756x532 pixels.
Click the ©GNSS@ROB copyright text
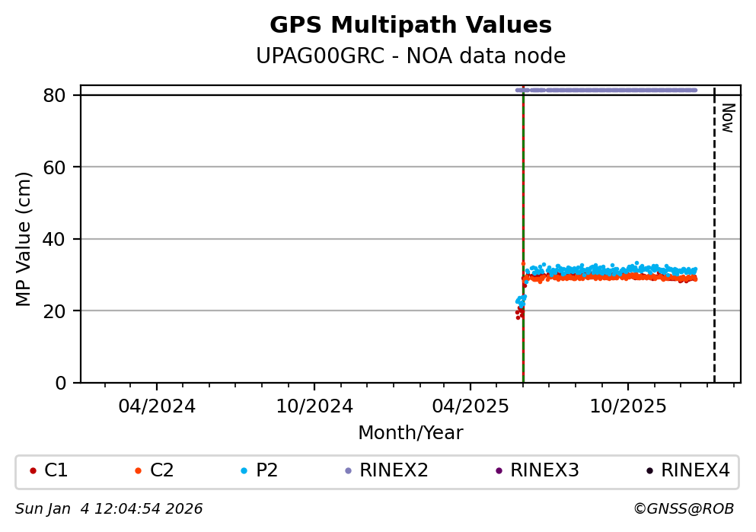[683, 509]
